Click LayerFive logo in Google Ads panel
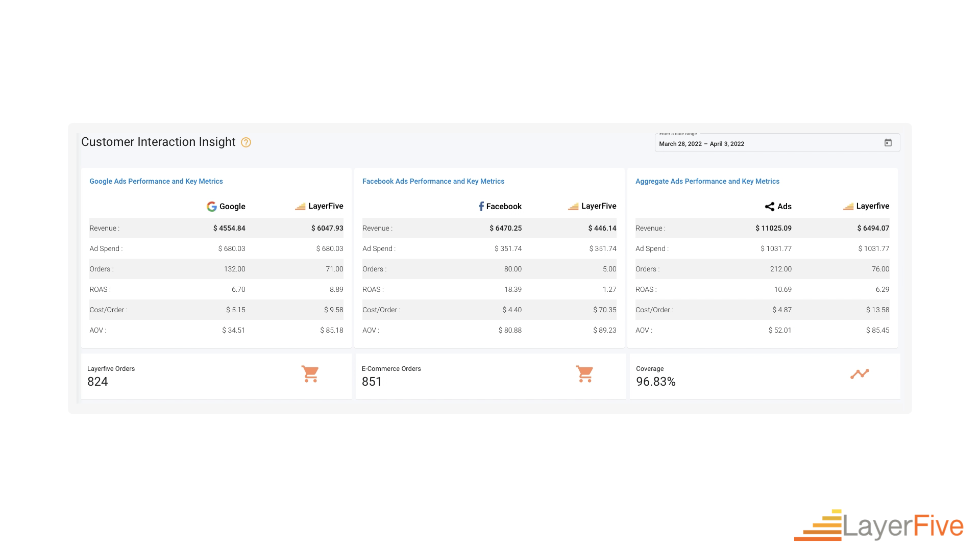The height and width of the screenshot is (551, 980). pyautogui.click(x=300, y=207)
